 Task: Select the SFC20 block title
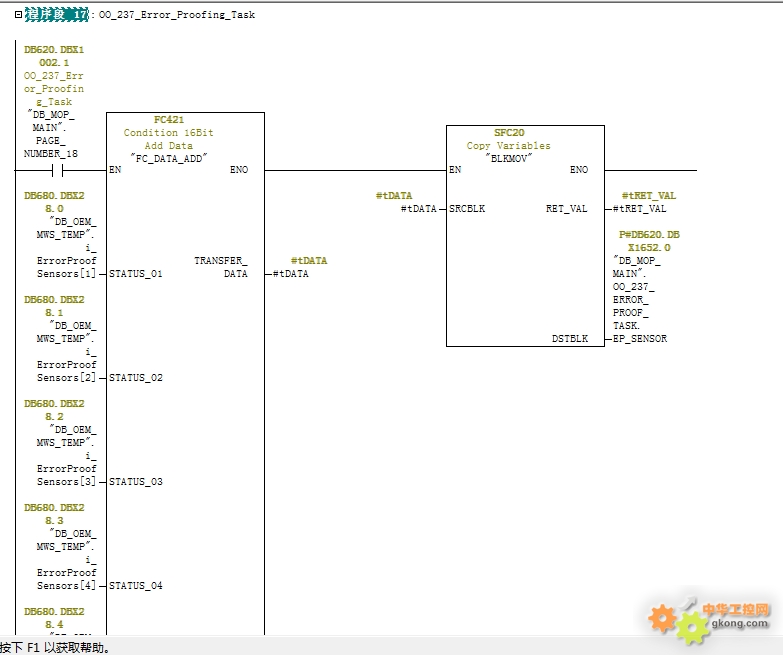click(509, 132)
